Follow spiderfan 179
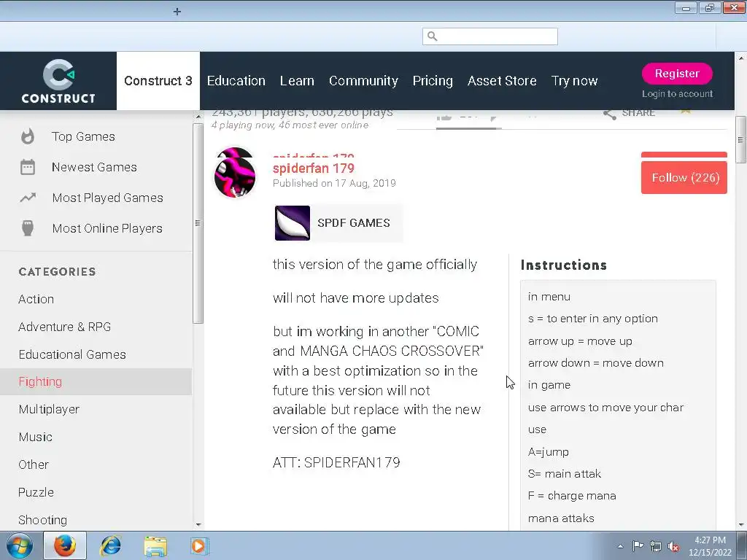747x560 pixels. 684,178
